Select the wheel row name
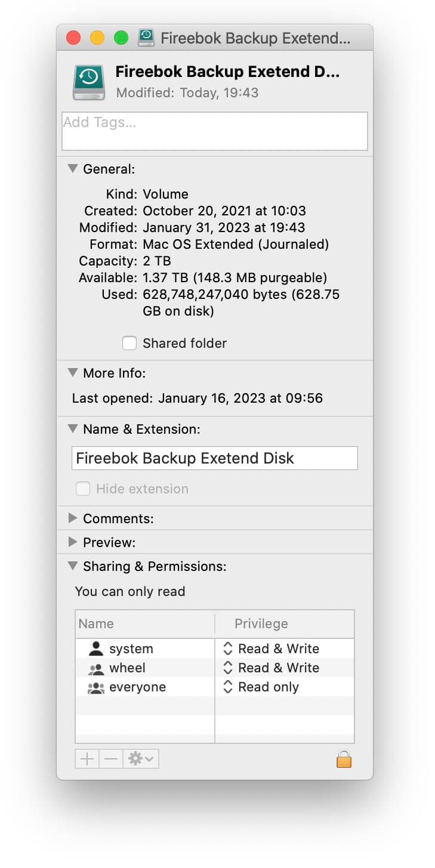Image resolution: width=435 pixels, height=868 pixels. pyautogui.click(x=127, y=668)
